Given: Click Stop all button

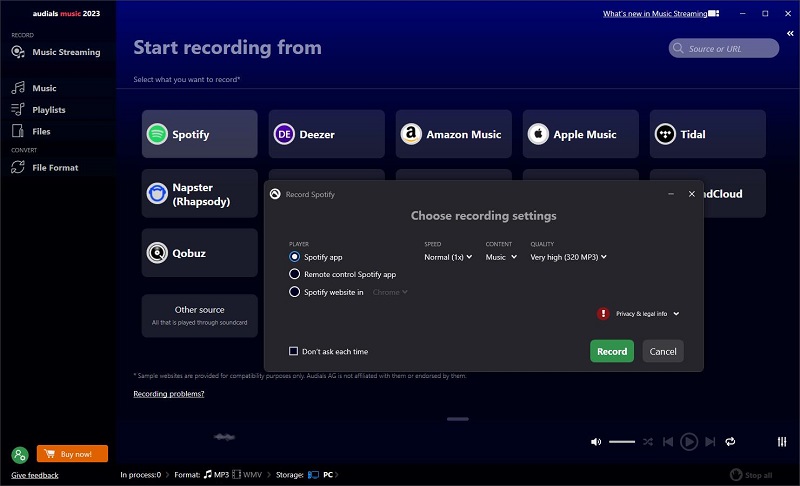Looking at the screenshot, I should point(752,475).
